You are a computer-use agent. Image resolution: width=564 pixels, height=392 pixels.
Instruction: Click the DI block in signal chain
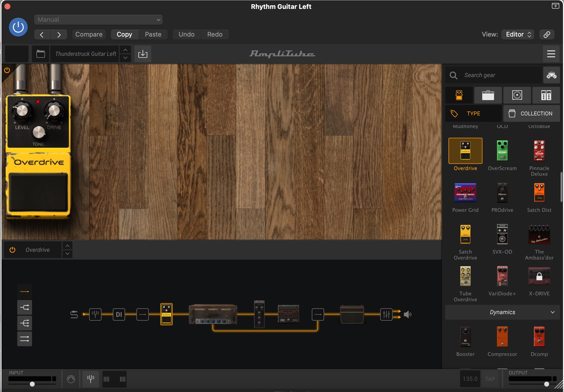click(119, 314)
